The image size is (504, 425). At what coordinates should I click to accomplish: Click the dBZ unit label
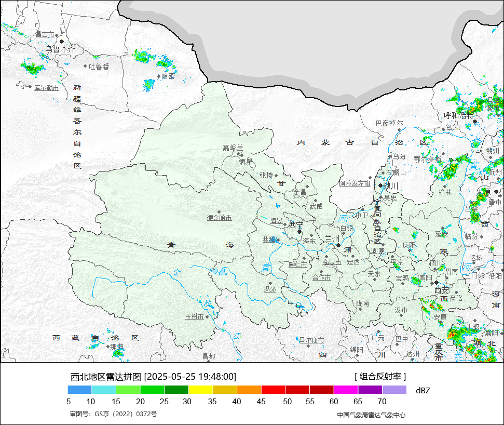[423, 391]
